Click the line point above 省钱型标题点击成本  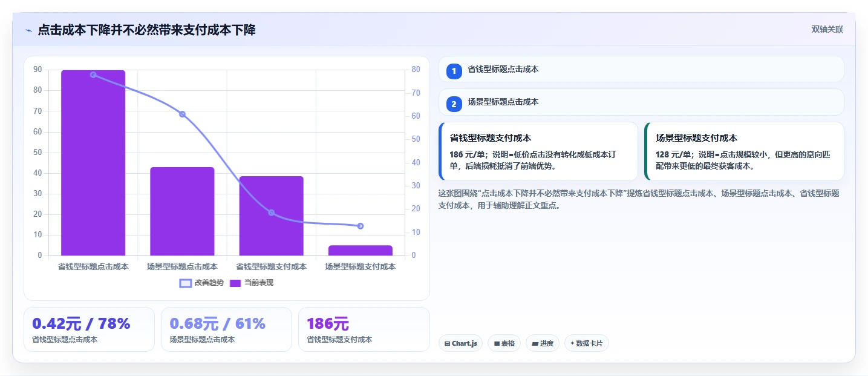pyautogui.click(x=93, y=74)
